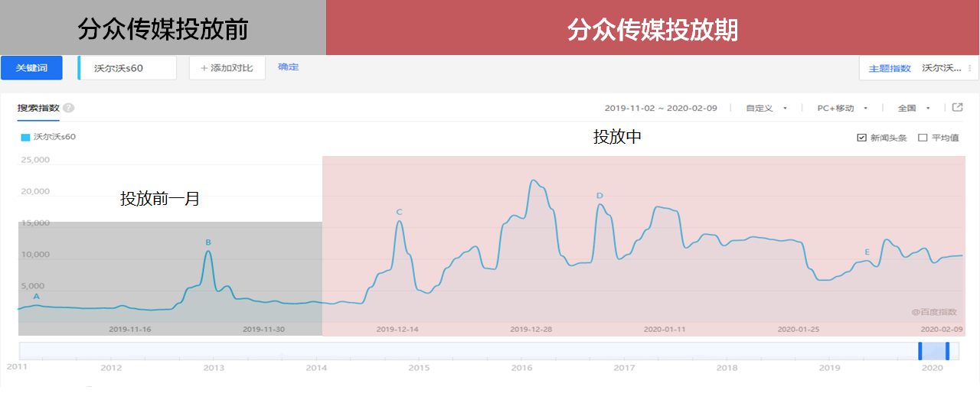Click news marker D on the chart
The image size is (980, 403).
(599, 196)
